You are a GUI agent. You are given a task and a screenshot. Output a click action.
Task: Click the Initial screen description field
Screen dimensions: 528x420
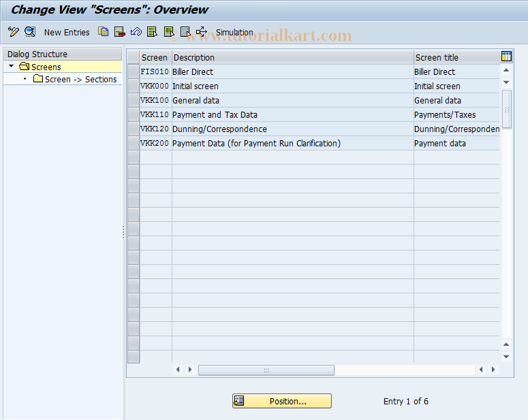point(293,86)
